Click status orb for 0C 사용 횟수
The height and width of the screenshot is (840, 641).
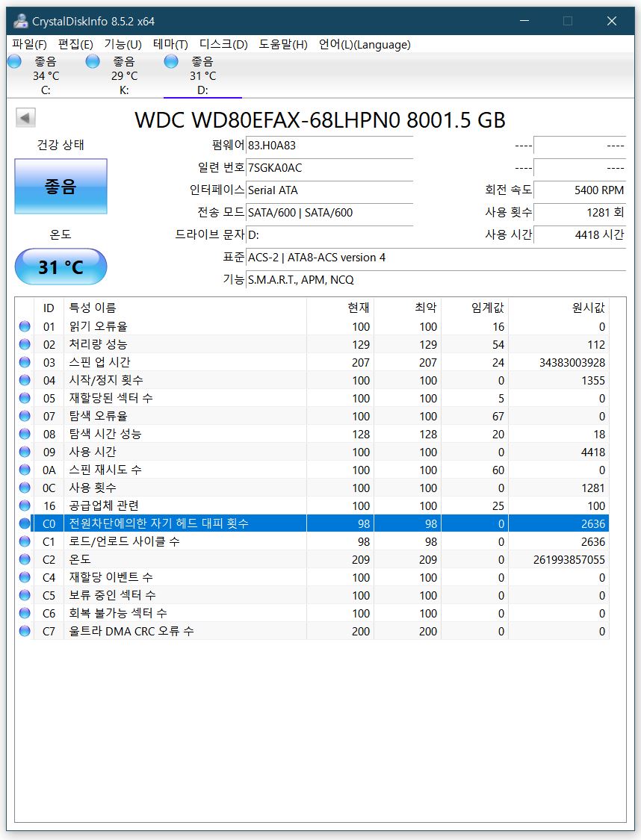click(25, 488)
